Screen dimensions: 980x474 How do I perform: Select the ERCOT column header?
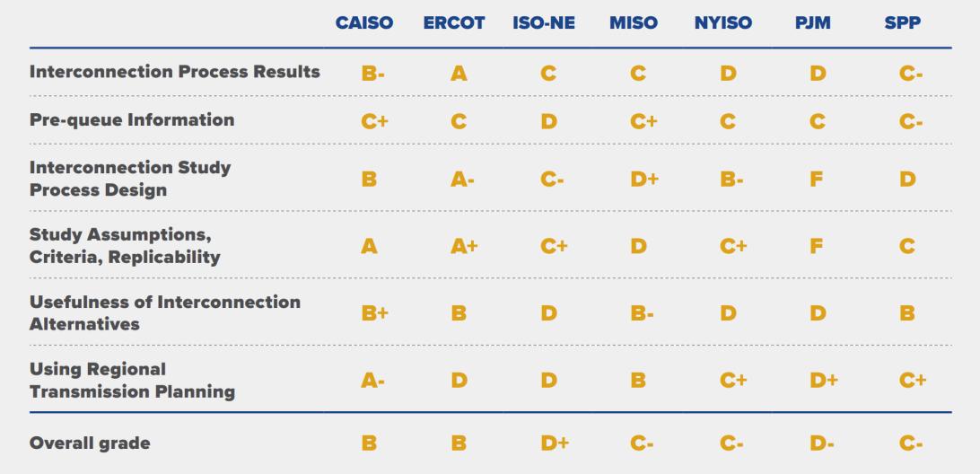pos(453,24)
